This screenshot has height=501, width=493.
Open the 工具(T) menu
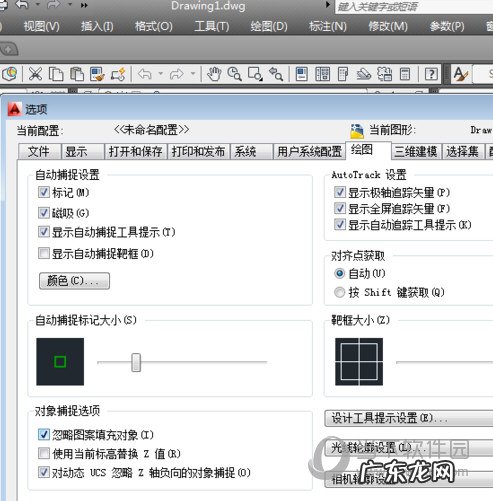pyautogui.click(x=212, y=26)
